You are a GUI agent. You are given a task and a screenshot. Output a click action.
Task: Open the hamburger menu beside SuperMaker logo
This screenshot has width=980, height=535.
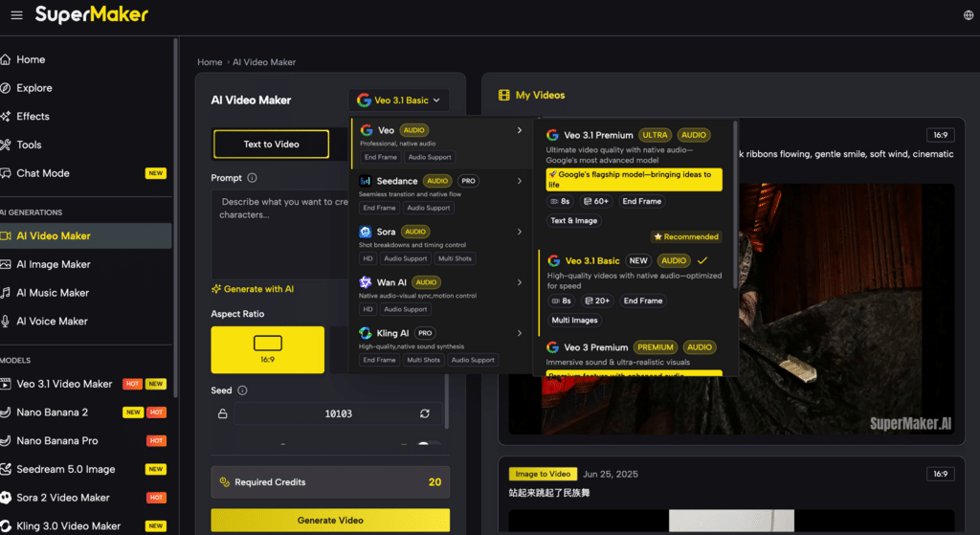coord(16,15)
